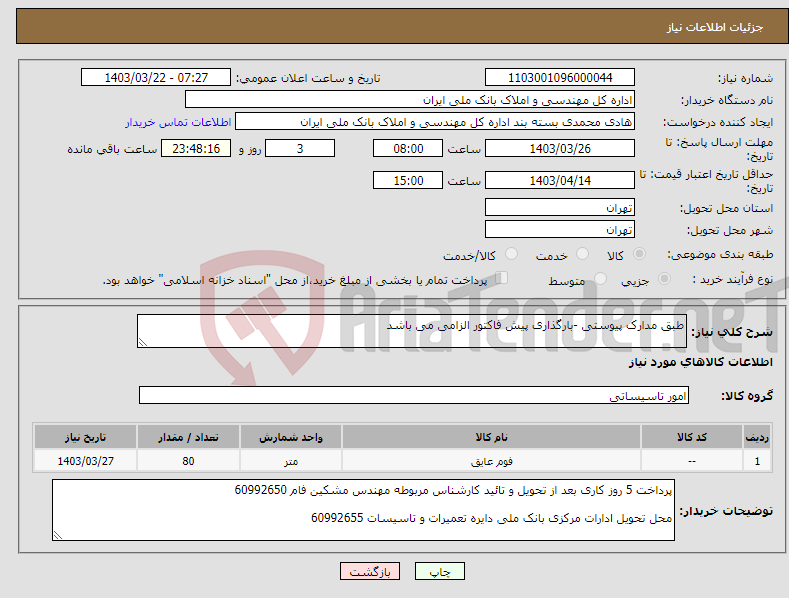Click the buyer notes text area
The image size is (789, 598).
coord(363,510)
